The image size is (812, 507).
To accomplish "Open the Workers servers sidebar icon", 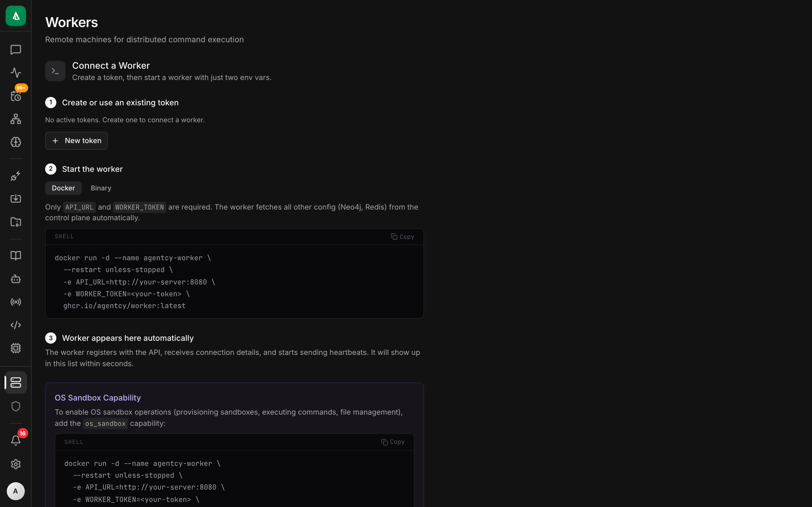I will point(16,382).
